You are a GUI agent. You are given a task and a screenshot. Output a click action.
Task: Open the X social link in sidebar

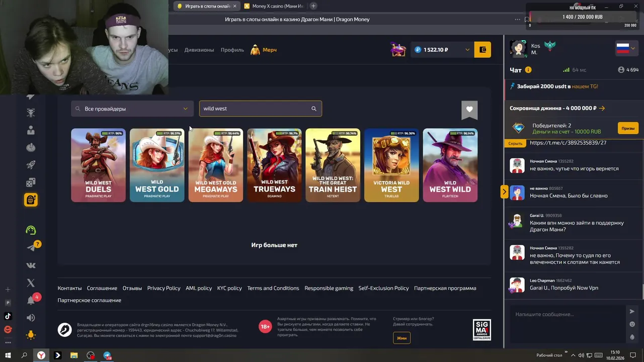(31, 283)
